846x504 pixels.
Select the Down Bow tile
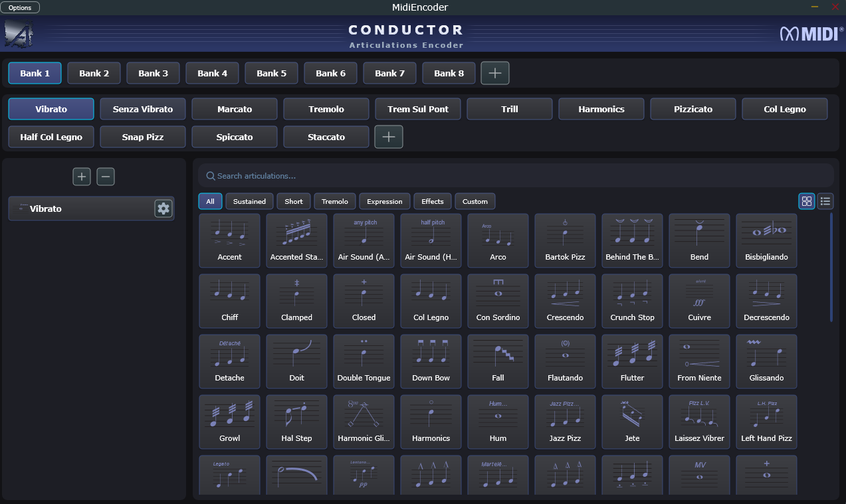pyautogui.click(x=431, y=361)
